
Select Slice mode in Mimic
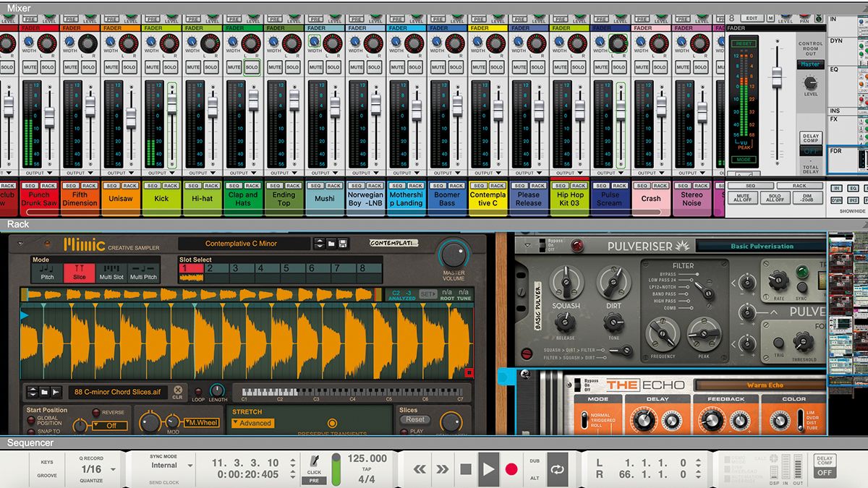pos(79,272)
